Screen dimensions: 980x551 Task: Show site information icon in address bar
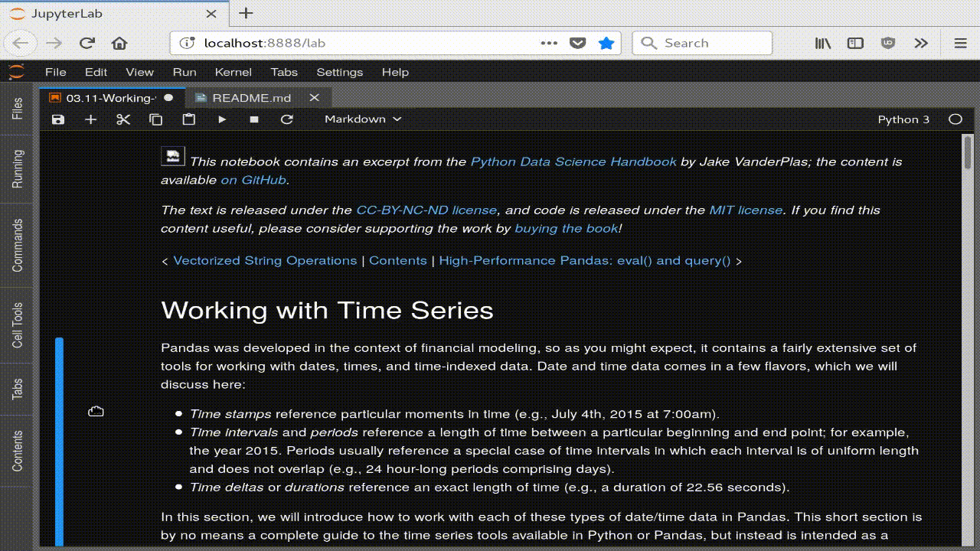click(188, 43)
